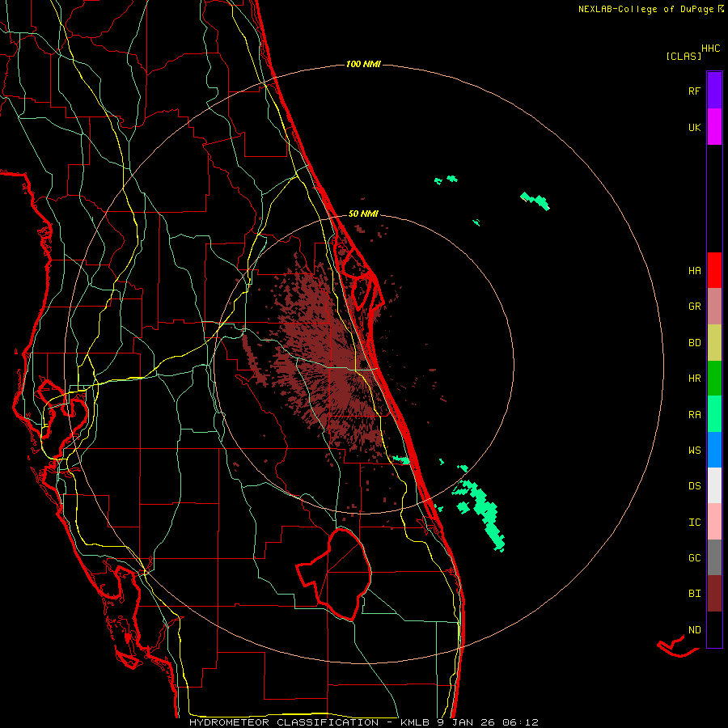Click the UK magenta legend swatch
This screenshot has height=728, width=728.
tap(714, 127)
